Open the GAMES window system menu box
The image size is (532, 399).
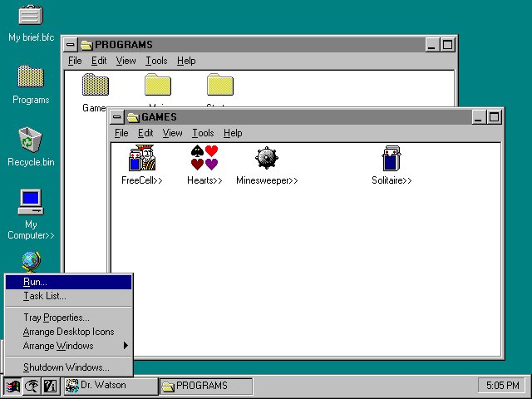point(116,117)
